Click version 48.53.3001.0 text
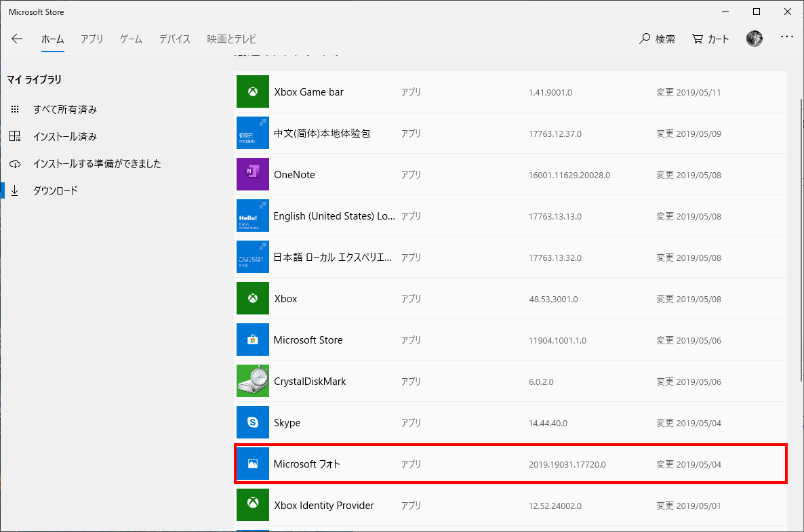This screenshot has width=804, height=532. (x=553, y=300)
